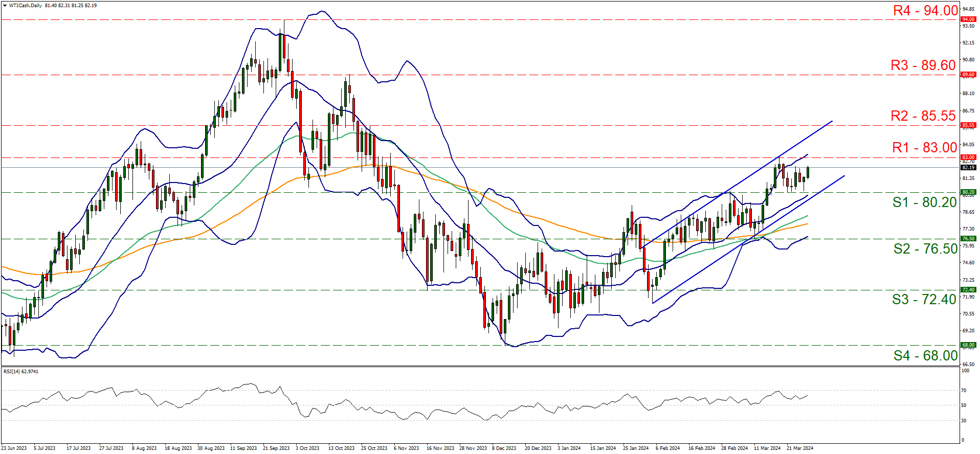Click the red 83.00 price tag on axis
This screenshot has width=980, height=454.
click(x=968, y=157)
